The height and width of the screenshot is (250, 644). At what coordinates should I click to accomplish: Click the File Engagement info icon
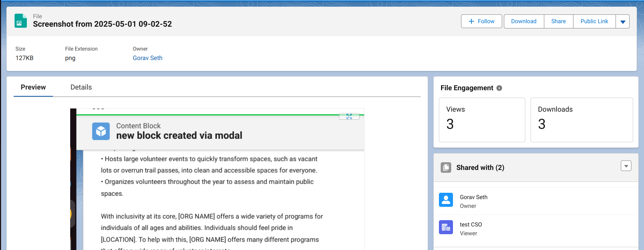point(499,88)
